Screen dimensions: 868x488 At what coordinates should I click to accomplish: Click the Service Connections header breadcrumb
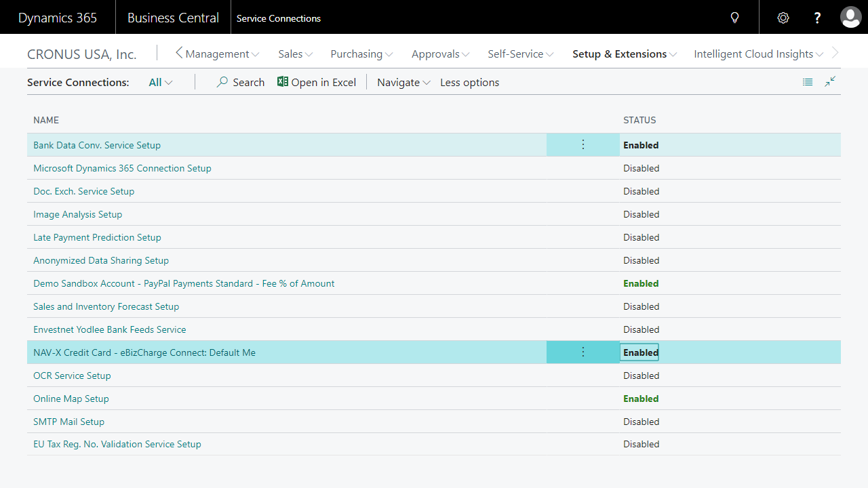279,18
